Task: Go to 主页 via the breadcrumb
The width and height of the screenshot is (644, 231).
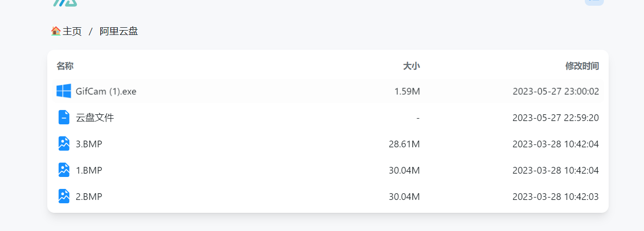Action: pyautogui.click(x=72, y=32)
